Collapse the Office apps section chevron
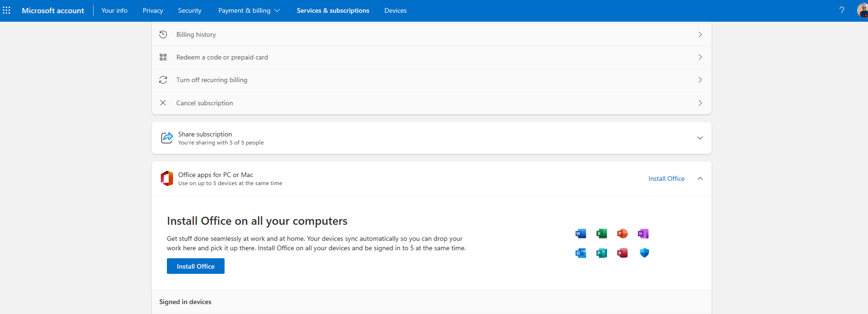Screen dimensions: 868x314 700,178
